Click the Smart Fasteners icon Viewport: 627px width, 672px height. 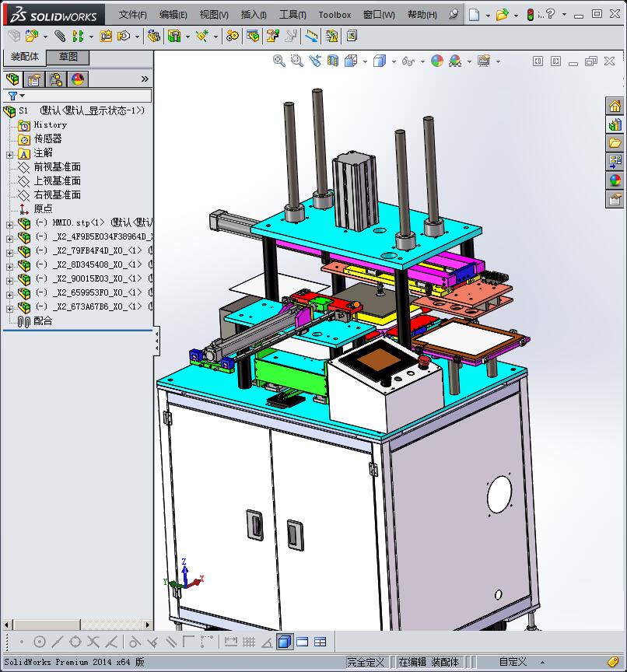click(106, 36)
